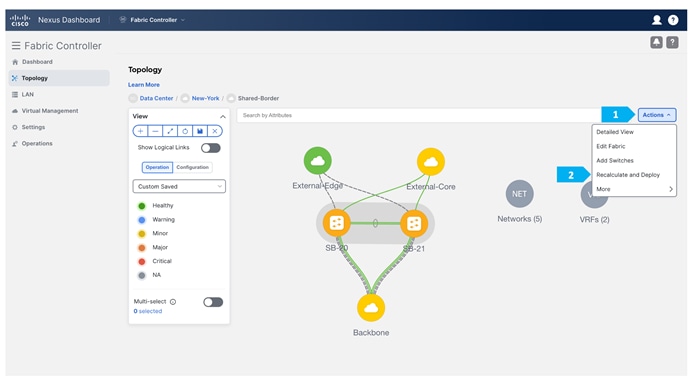Select the Backbone cloud node
This screenshot has height=387, width=696.
(x=371, y=308)
